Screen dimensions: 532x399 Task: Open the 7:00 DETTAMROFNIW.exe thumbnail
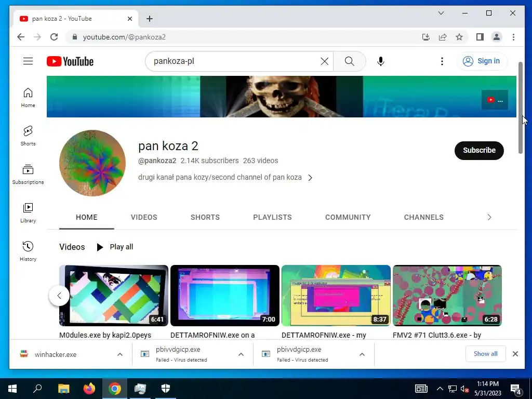pos(224,296)
